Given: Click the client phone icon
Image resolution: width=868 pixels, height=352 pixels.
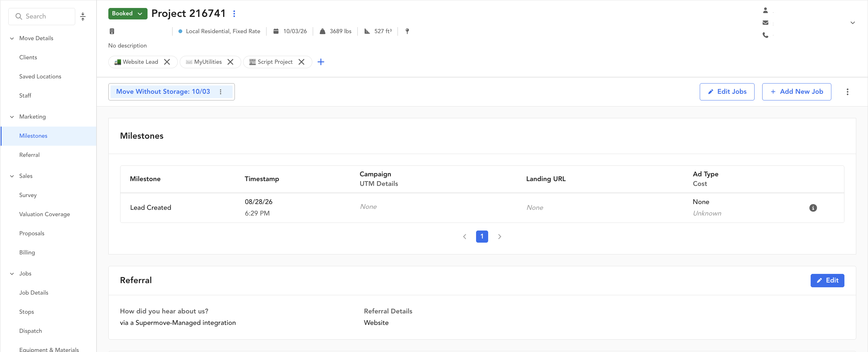Looking at the screenshot, I should click(765, 35).
